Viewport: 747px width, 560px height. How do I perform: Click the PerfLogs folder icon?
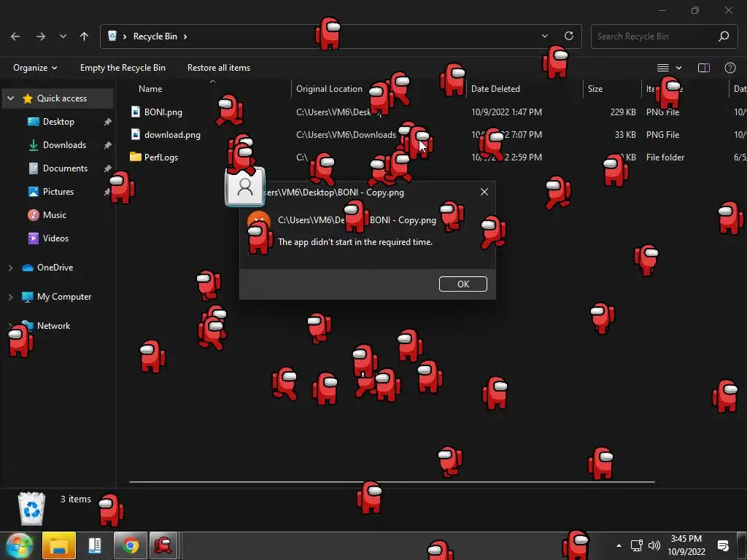136,157
